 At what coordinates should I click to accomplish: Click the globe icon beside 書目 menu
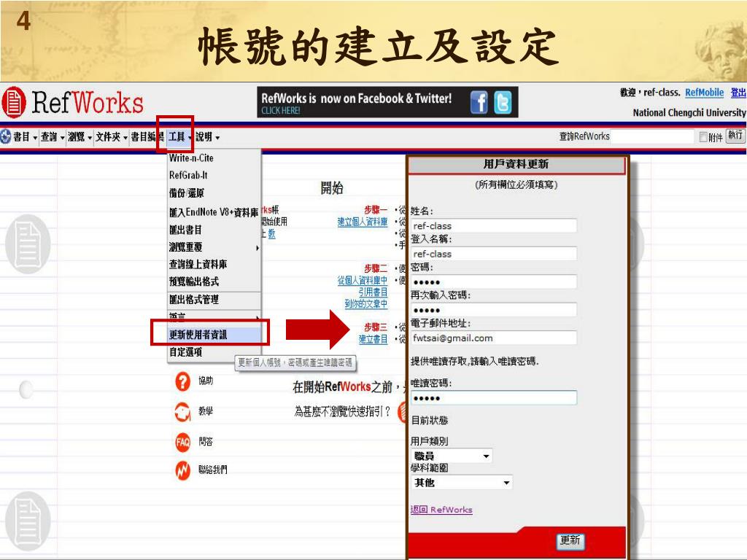pyautogui.click(x=6, y=136)
